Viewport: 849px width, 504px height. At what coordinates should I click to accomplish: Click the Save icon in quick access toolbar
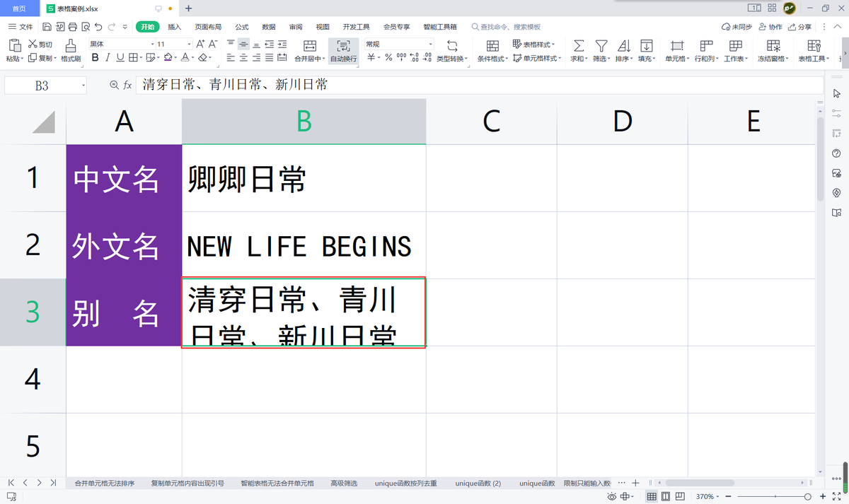point(47,27)
